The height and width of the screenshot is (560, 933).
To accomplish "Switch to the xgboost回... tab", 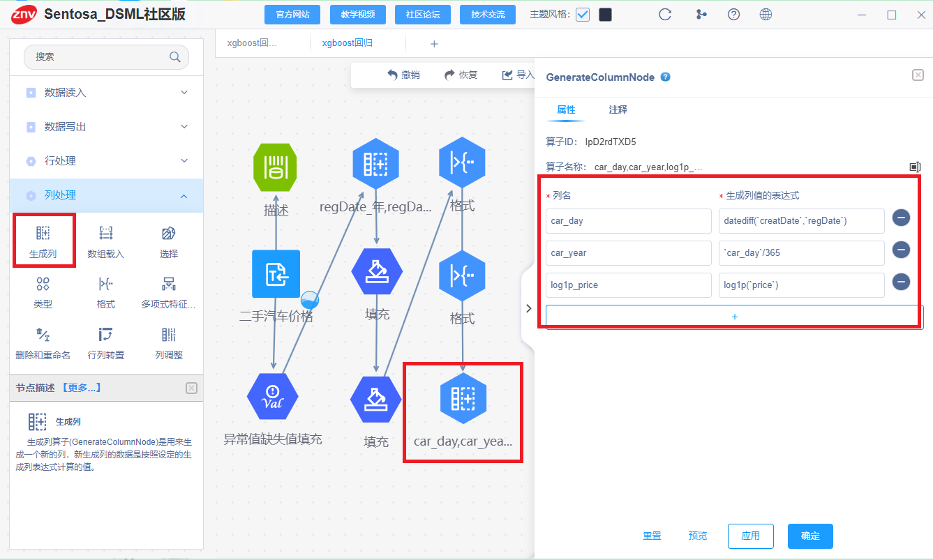I will (x=253, y=43).
